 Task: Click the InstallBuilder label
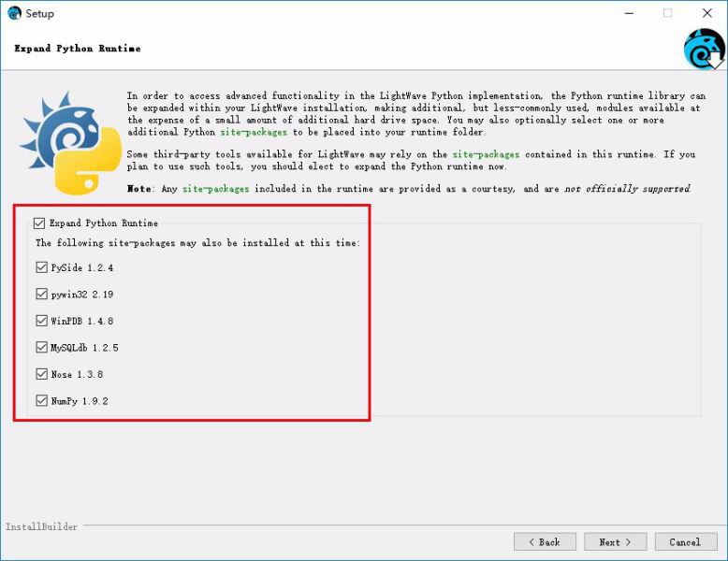point(41,526)
